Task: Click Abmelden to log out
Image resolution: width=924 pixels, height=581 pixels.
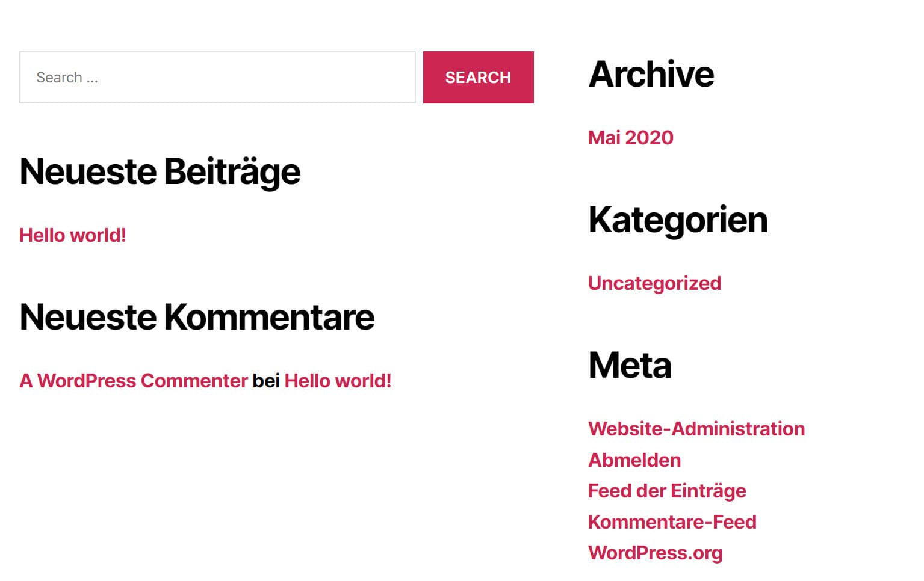Action: coord(634,460)
